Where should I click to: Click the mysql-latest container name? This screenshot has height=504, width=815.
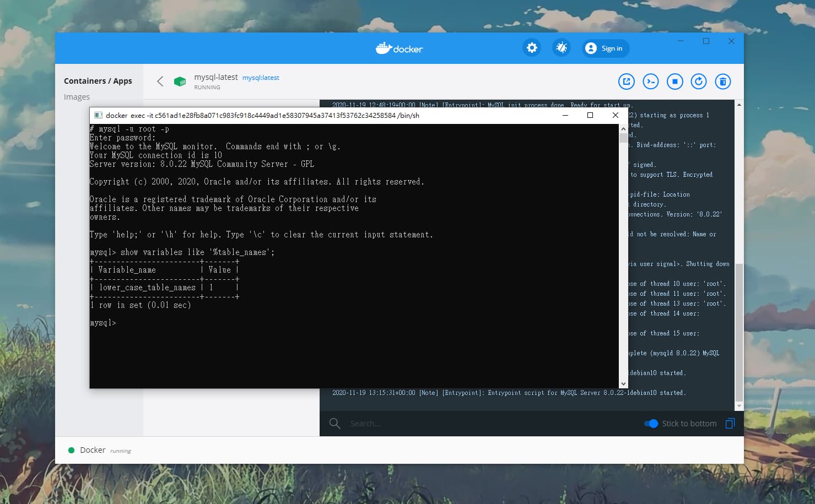point(216,77)
